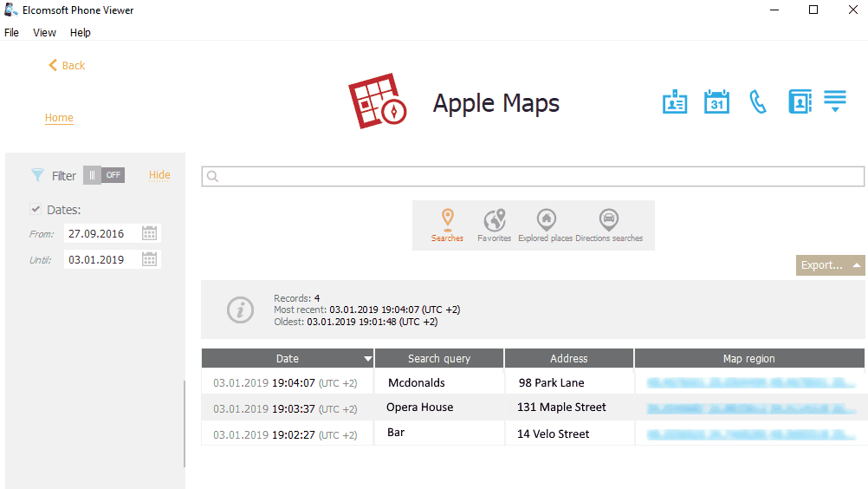
Task: Open the Calendar icon in top toolbar
Action: (x=716, y=101)
